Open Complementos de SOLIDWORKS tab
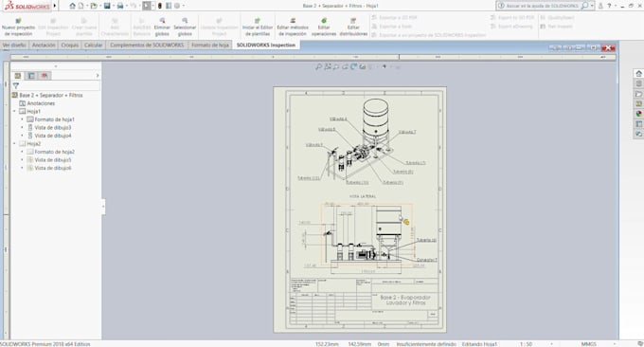The height and width of the screenshot is (347, 644). (x=147, y=45)
